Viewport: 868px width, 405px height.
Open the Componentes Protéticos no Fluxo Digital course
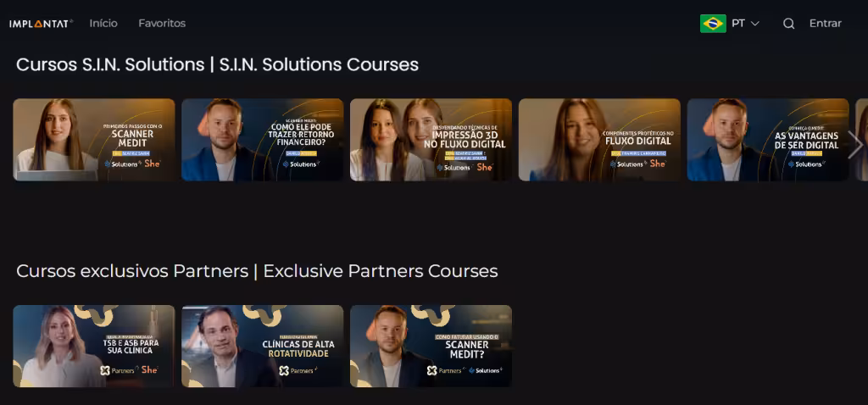coord(599,140)
